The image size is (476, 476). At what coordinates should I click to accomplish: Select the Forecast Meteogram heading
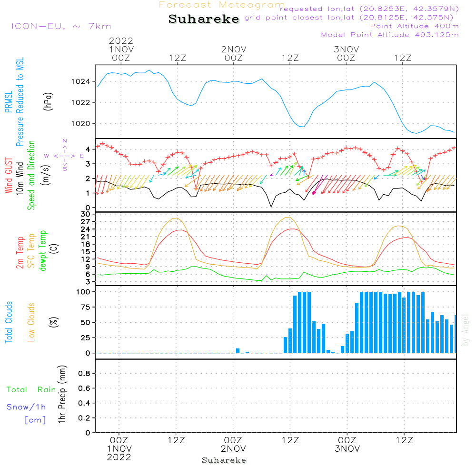click(x=221, y=5)
